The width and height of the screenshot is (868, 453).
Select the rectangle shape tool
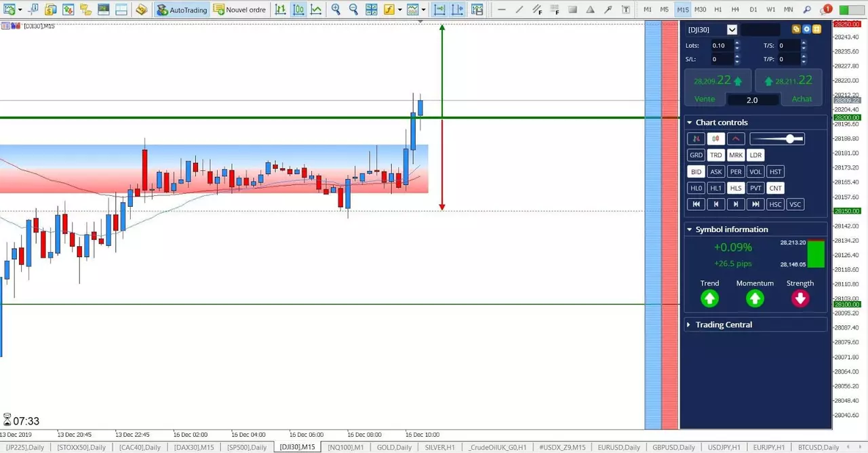(572, 10)
